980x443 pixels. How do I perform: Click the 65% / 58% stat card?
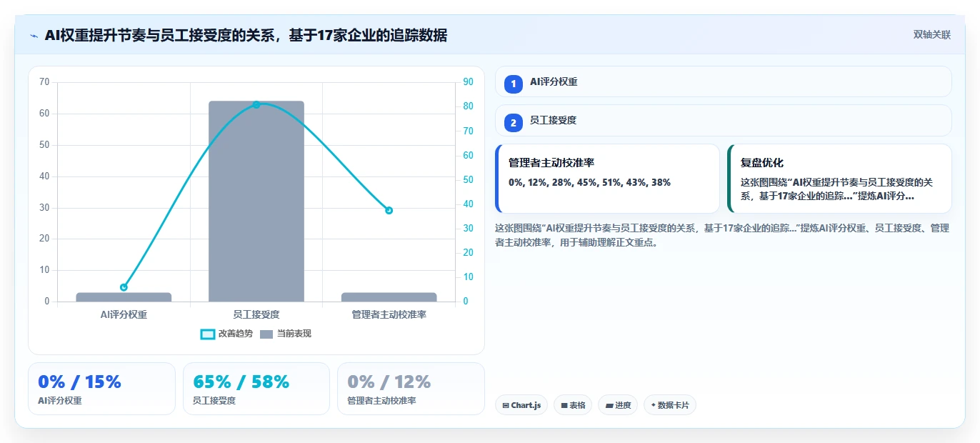coord(256,389)
